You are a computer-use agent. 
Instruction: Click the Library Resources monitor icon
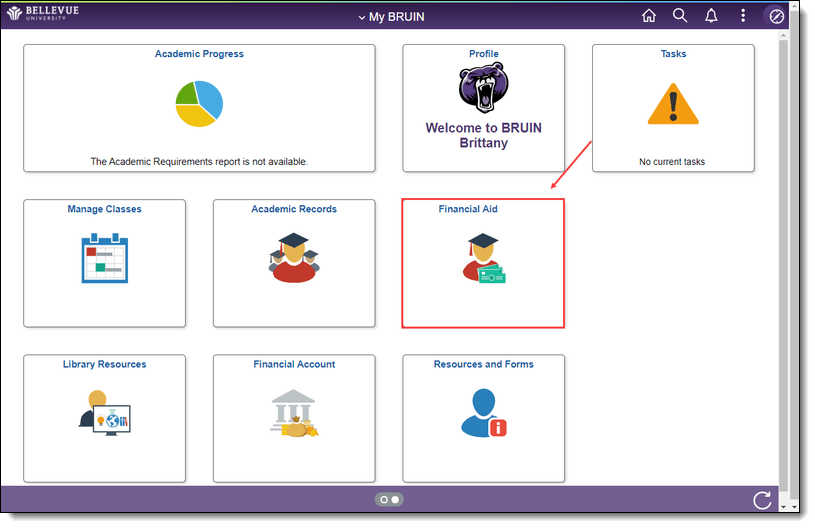point(104,413)
